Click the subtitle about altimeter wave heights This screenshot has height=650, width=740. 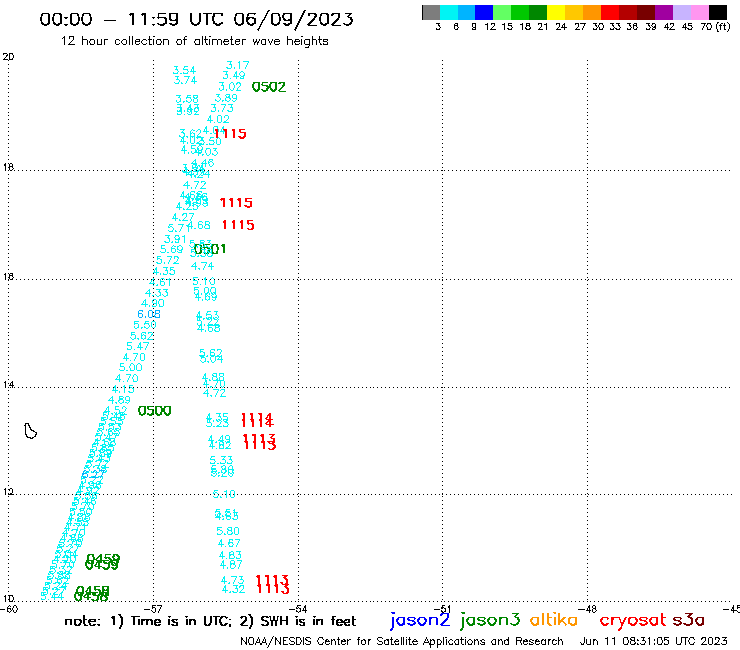(x=194, y=41)
